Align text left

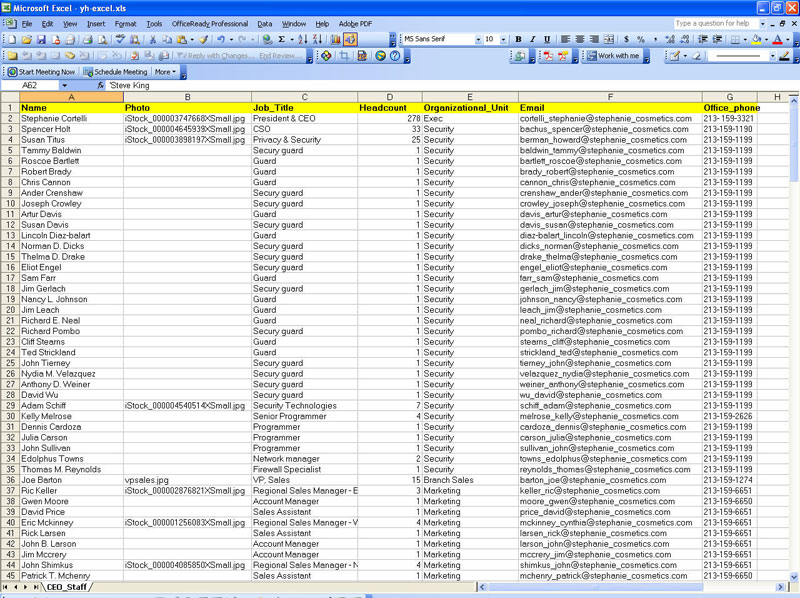pos(565,39)
